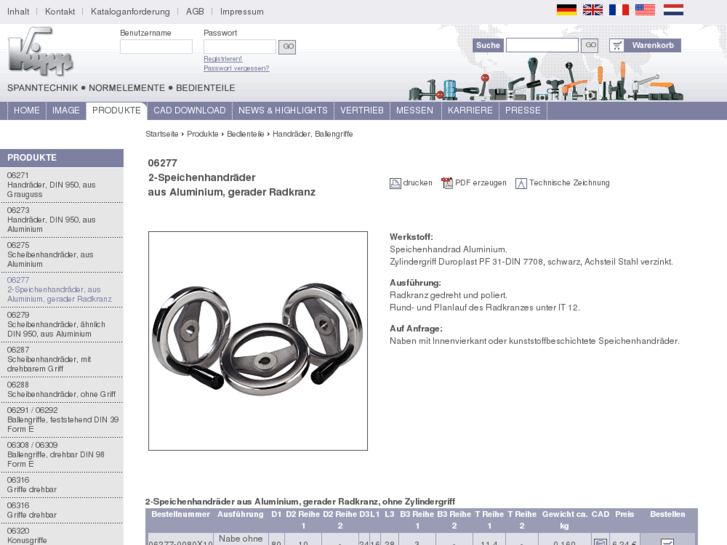This screenshot has width=727, height=545.
Task: Click Passwort vergessen link
Action: 236,68
